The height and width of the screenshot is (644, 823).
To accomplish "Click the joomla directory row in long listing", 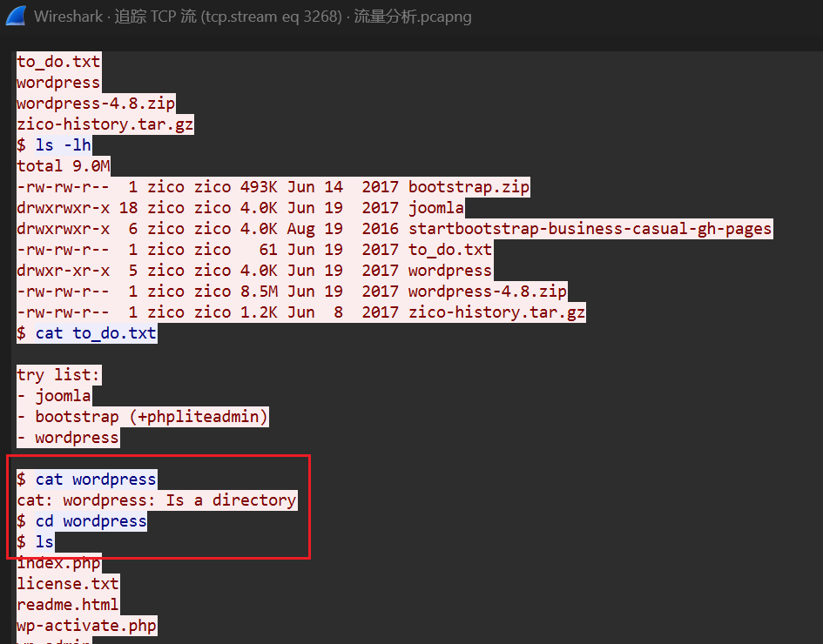I will pyautogui.click(x=240, y=208).
